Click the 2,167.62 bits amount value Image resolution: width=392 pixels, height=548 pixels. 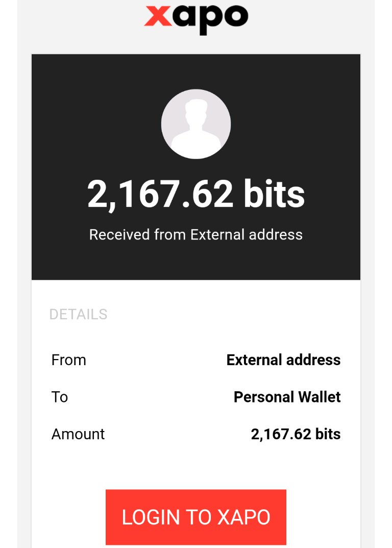pos(296,434)
